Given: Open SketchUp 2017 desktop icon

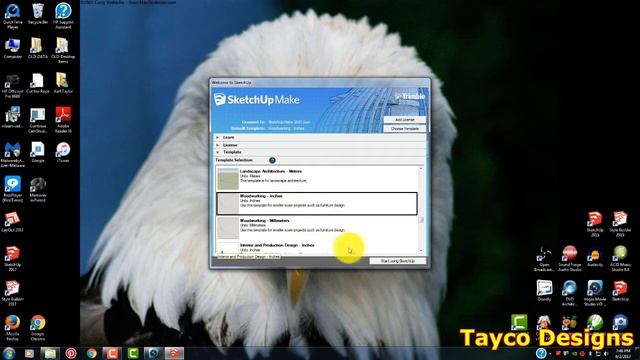Looking at the screenshot, I should 13,259.
